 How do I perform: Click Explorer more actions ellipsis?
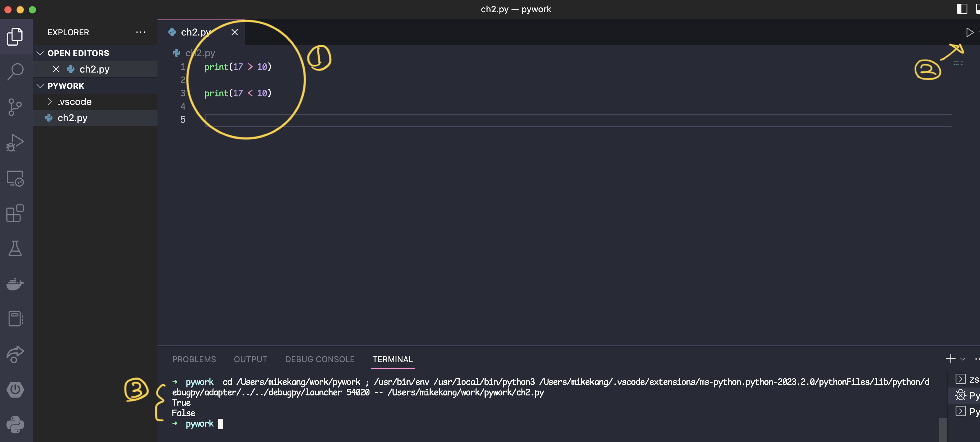click(140, 32)
